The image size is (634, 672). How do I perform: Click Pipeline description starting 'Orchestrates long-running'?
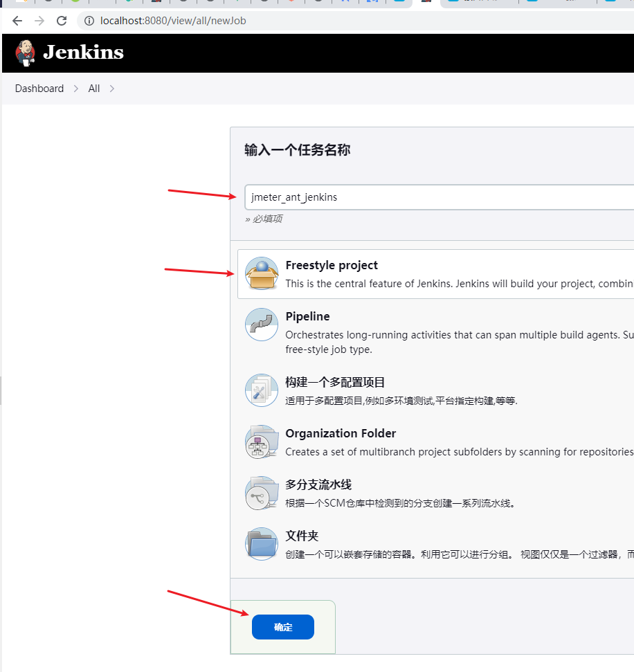460,342
